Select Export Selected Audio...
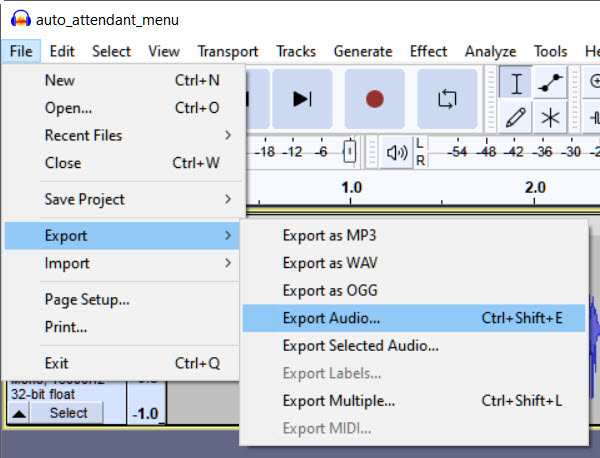 click(414, 346)
